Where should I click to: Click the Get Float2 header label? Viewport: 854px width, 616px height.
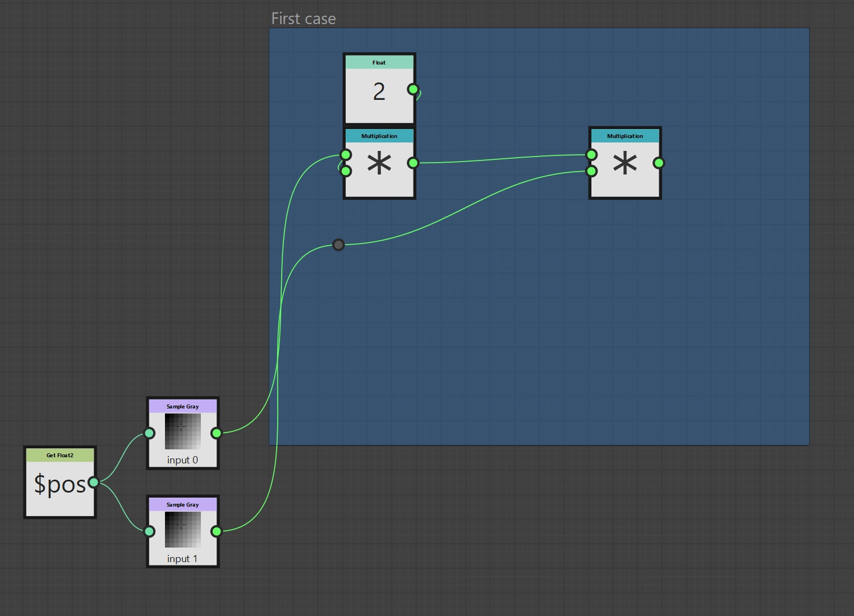coord(60,456)
